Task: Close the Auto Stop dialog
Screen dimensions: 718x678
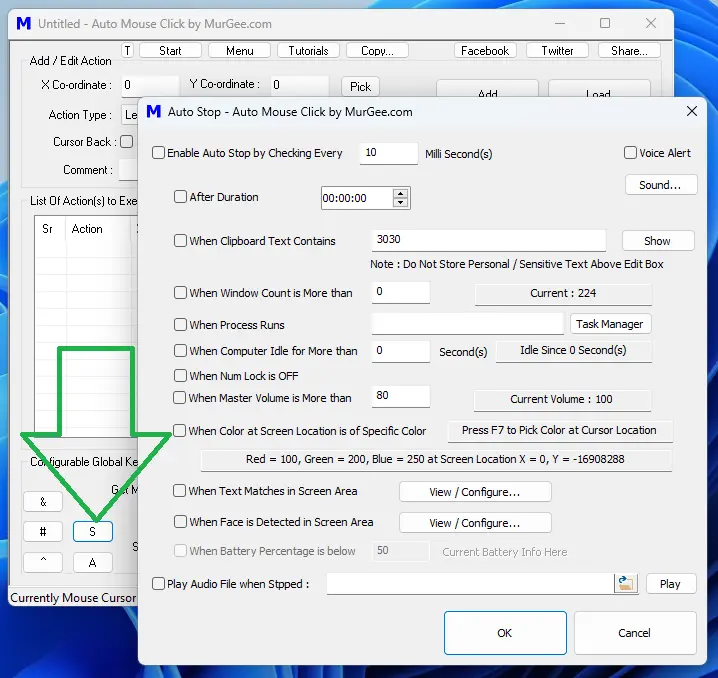Action: tap(692, 111)
